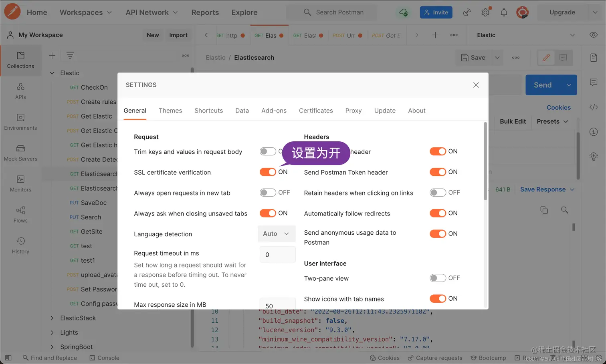Switch to the Data settings tab

pos(242,111)
